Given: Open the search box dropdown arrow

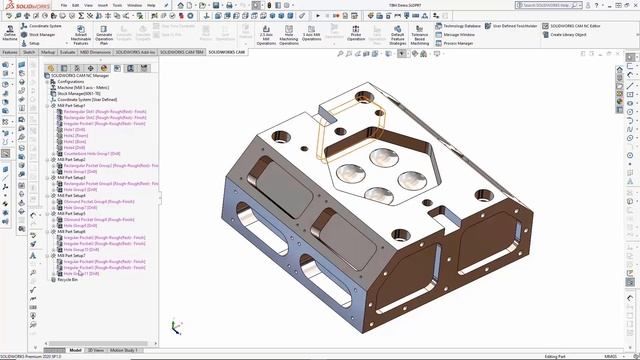Looking at the screenshot, I should [x=580, y=5].
